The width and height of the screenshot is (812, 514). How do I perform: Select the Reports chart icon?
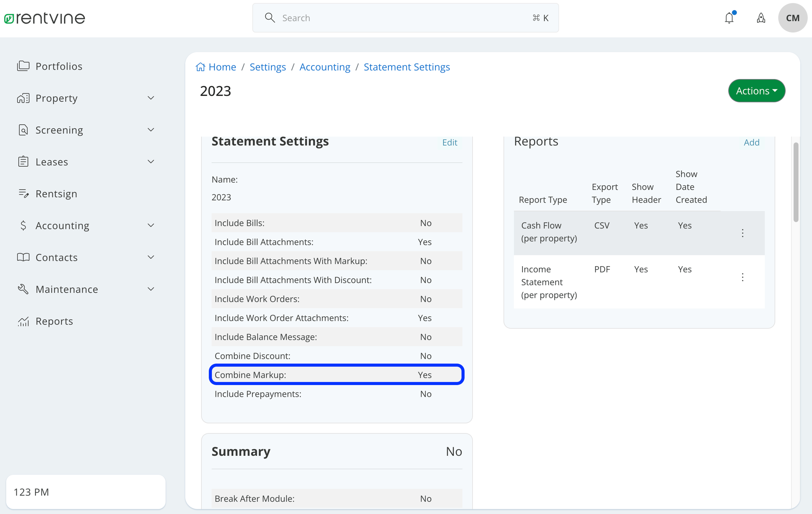pos(24,321)
